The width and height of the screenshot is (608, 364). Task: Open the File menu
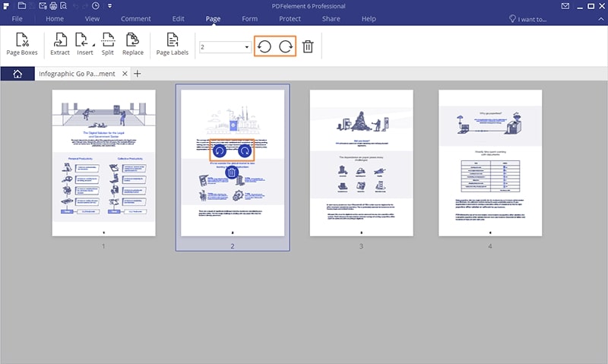pos(17,18)
